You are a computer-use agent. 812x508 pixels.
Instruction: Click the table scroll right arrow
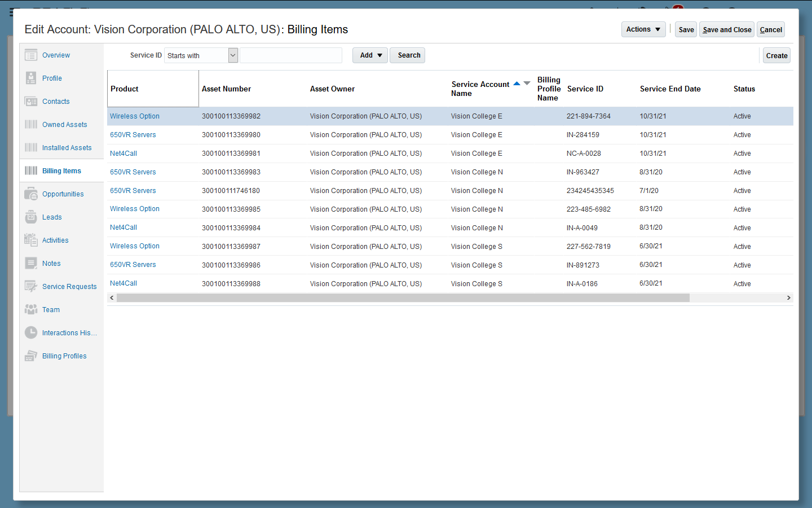pyautogui.click(x=788, y=297)
